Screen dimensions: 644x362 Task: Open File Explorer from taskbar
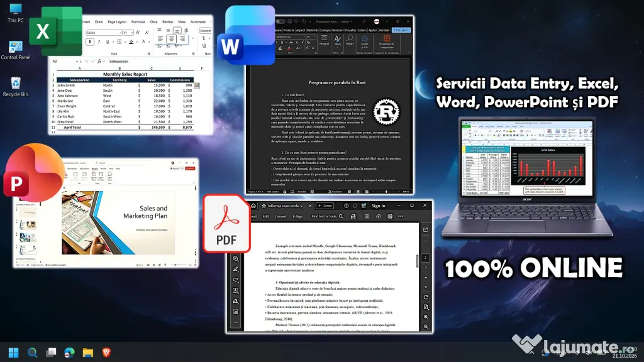(x=88, y=353)
